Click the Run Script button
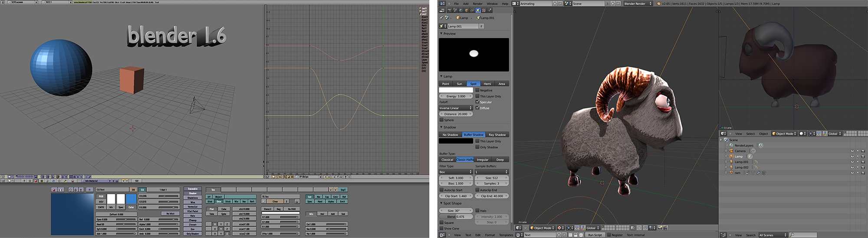 click(x=595, y=235)
